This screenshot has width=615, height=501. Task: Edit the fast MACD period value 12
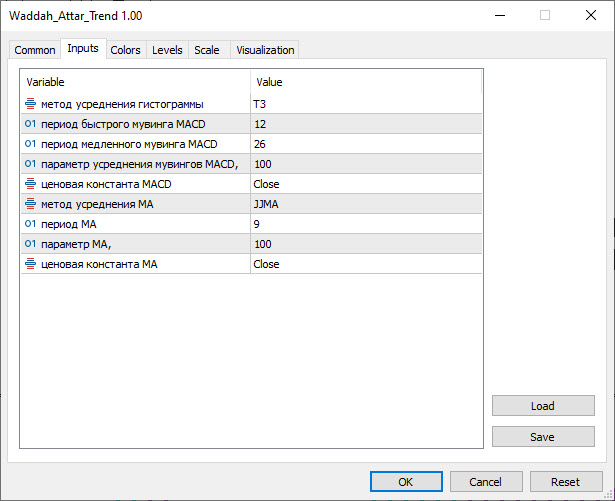click(365, 124)
